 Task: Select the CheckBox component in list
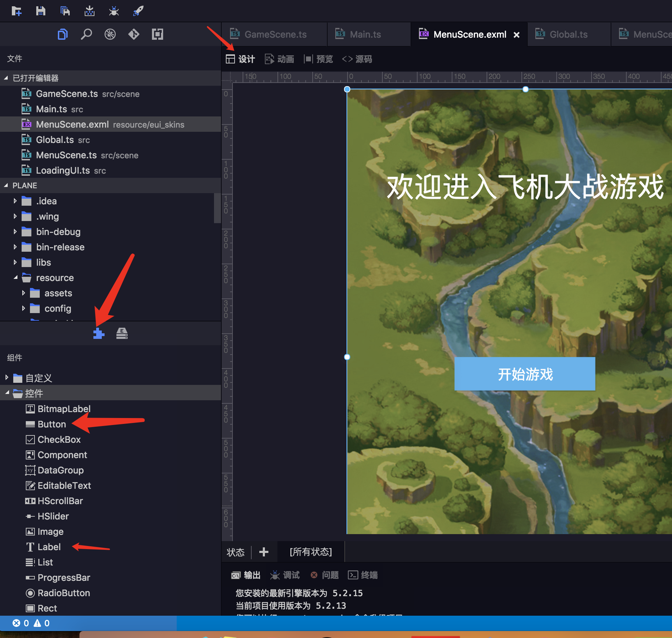(x=59, y=440)
